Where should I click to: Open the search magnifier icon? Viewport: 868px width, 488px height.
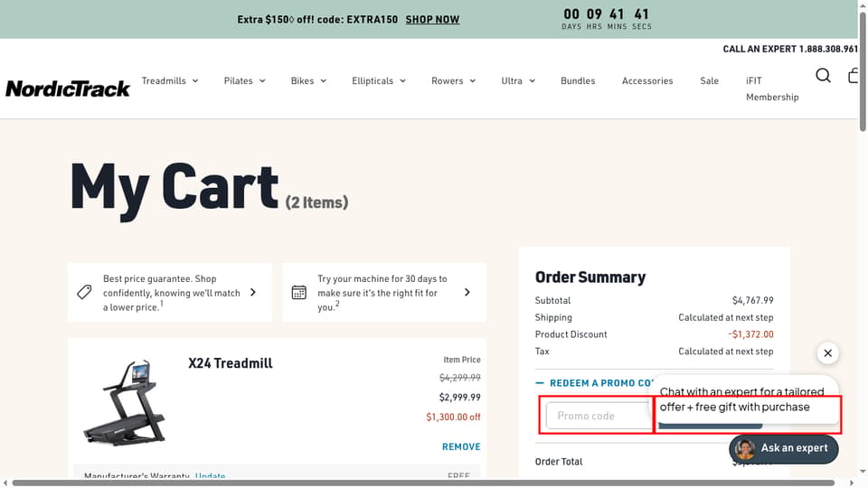[823, 75]
